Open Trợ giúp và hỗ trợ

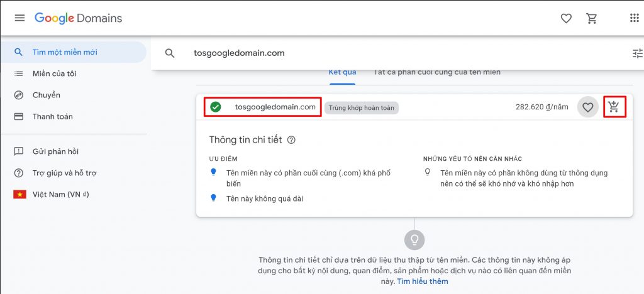(x=64, y=173)
